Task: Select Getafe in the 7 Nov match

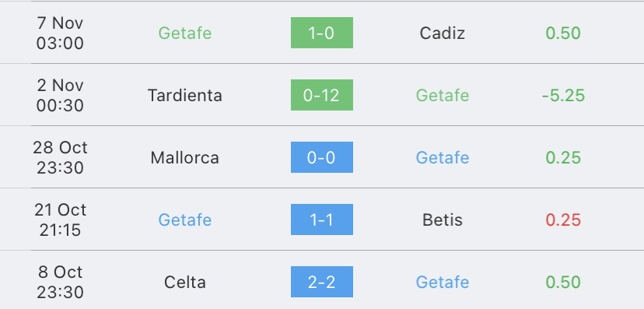Action: [x=185, y=33]
